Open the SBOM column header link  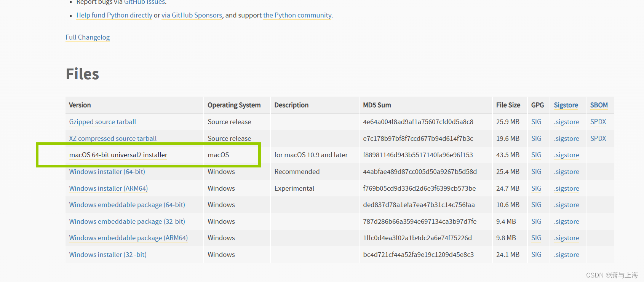click(599, 105)
